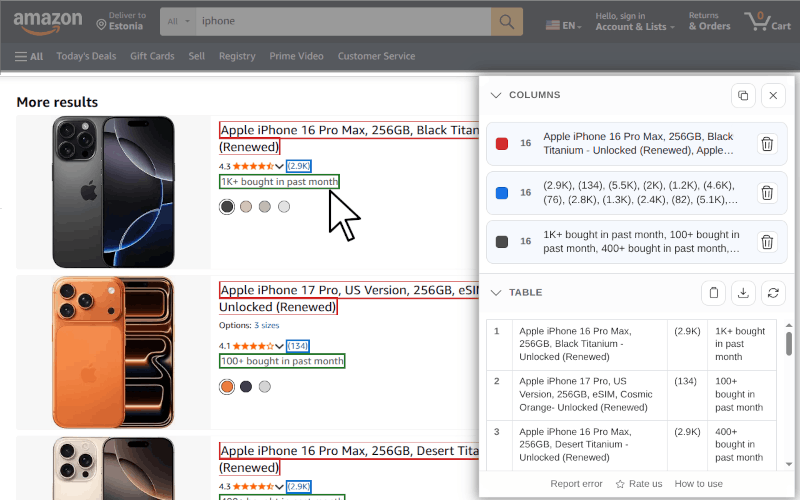Click in the search field containing iphone
The height and width of the screenshot is (500, 800).
point(343,21)
